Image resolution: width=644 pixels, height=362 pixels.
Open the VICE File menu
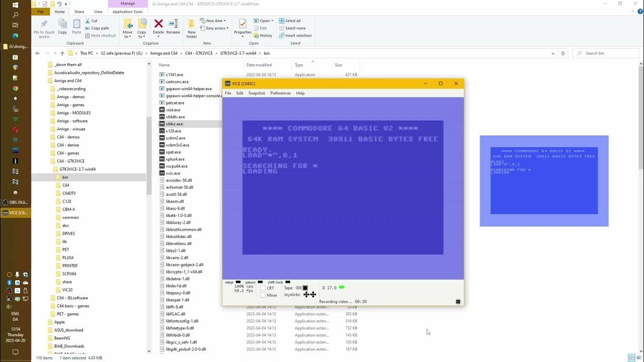(x=228, y=93)
